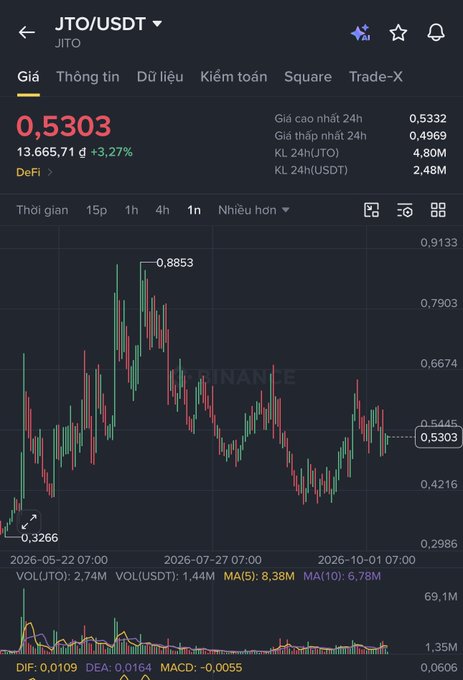Tap the +3,27% change value
Screen dimensions: 463x680
[x=111, y=152]
